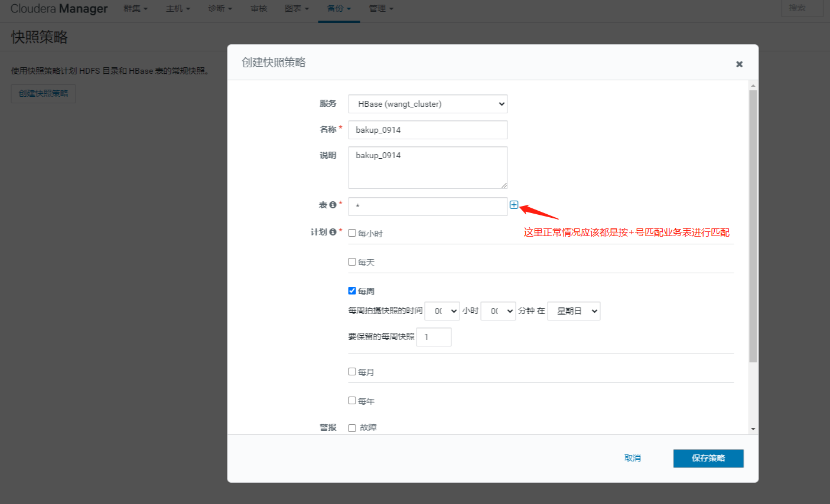Click the 审核 item in the top bar
The height and width of the screenshot is (504, 830).
point(259,9)
